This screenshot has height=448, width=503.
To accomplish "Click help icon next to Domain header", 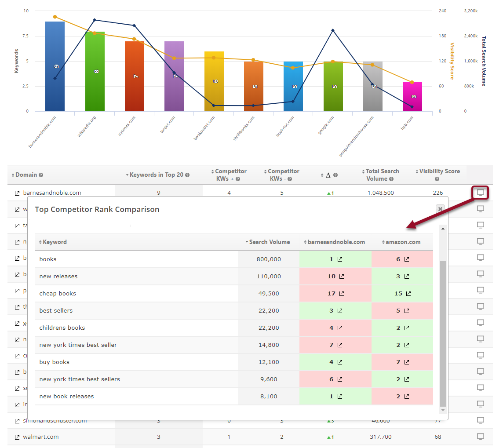I will 41,175.
